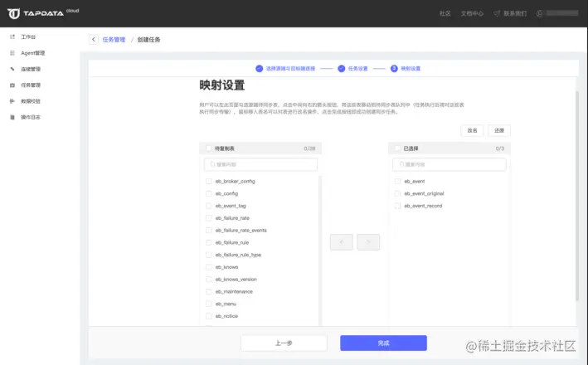Click the 工作台 sidebar icon
The width and height of the screenshot is (588, 365).
click(x=12, y=37)
